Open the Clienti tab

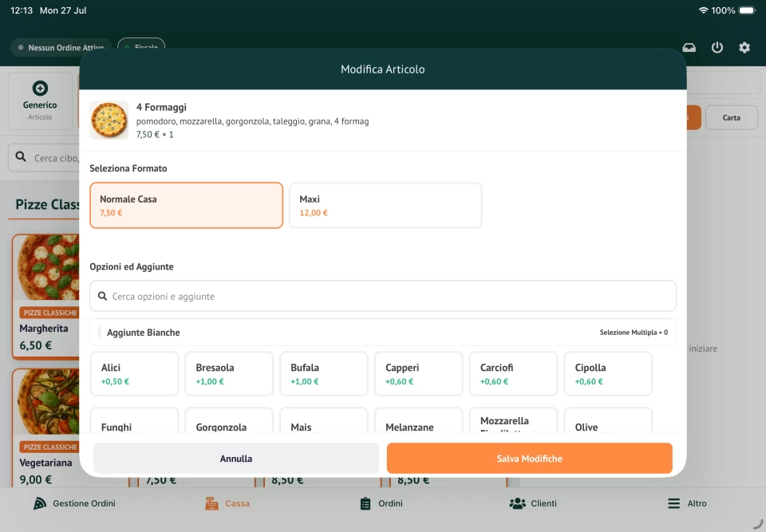(533, 503)
